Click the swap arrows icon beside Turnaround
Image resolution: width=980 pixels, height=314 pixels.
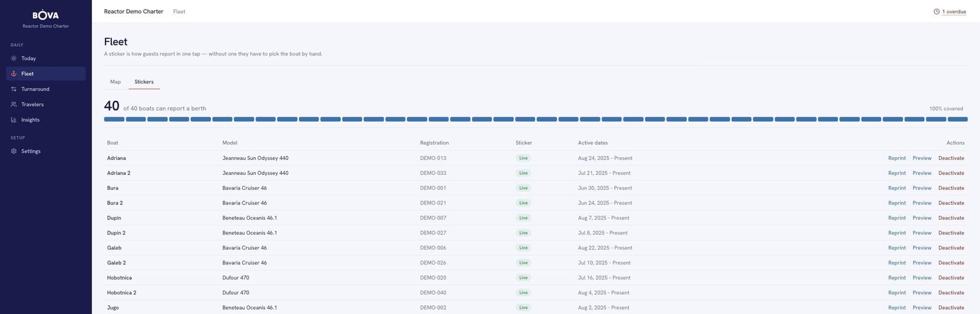pyautogui.click(x=14, y=89)
